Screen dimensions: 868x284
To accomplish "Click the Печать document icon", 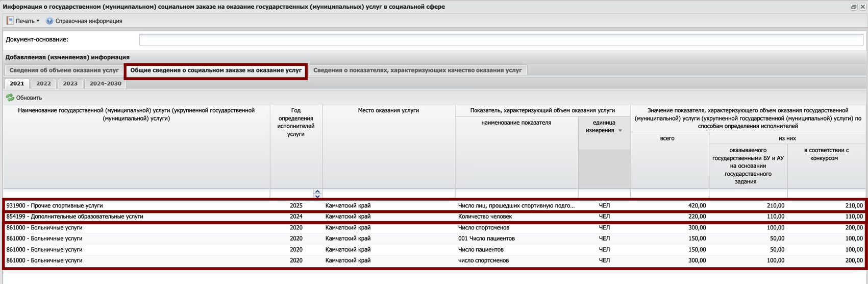I will pos(10,21).
